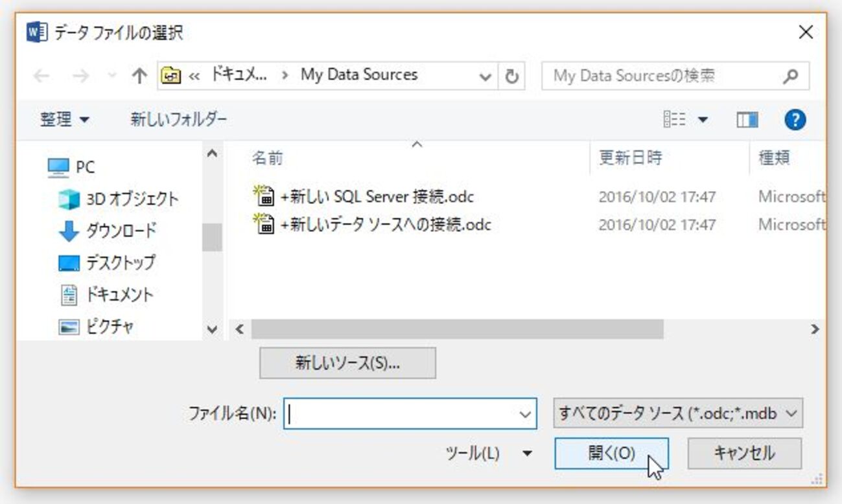
Task: Open the ファイル名 combo box dropdown
Action: coord(525,414)
